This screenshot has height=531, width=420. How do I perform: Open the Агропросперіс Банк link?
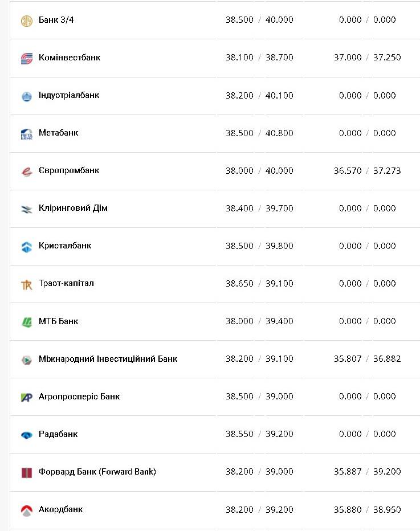point(79,397)
